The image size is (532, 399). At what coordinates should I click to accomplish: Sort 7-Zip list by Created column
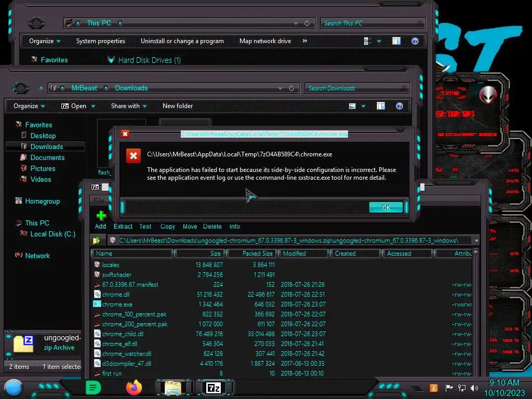pyautogui.click(x=355, y=254)
